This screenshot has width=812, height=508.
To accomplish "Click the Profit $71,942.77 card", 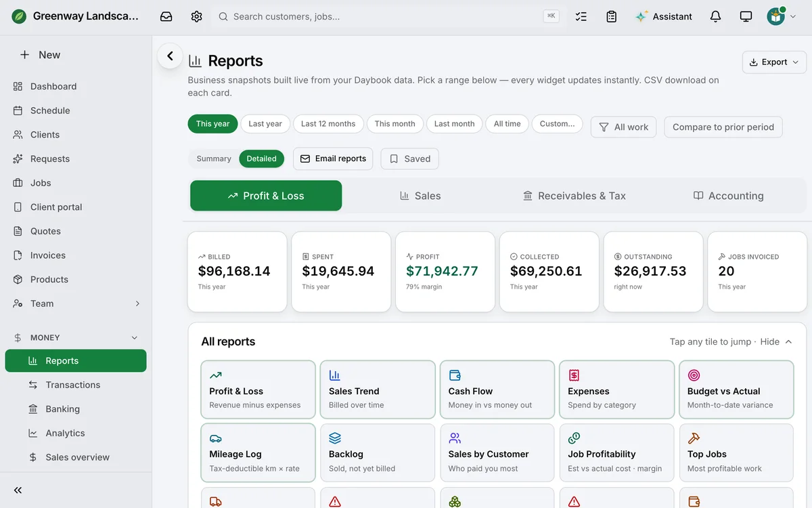I will tap(445, 272).
